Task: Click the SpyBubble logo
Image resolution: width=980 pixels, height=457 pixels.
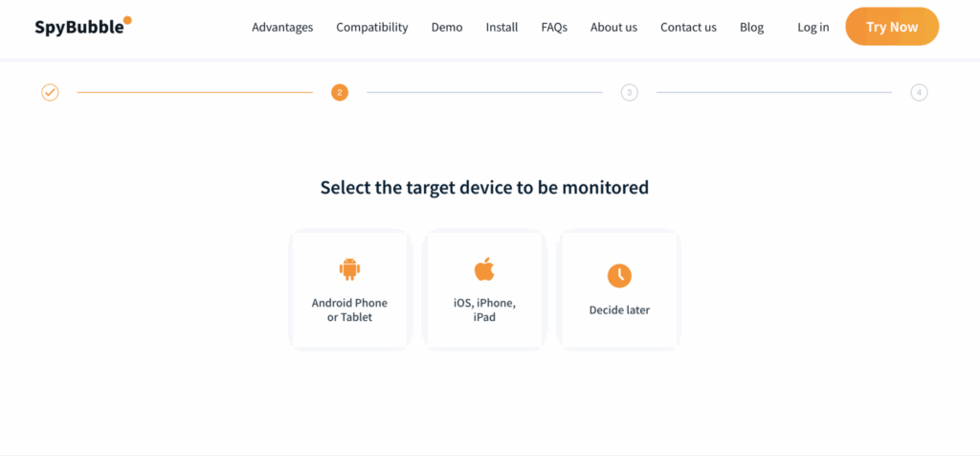Action: tap(83, 26)
